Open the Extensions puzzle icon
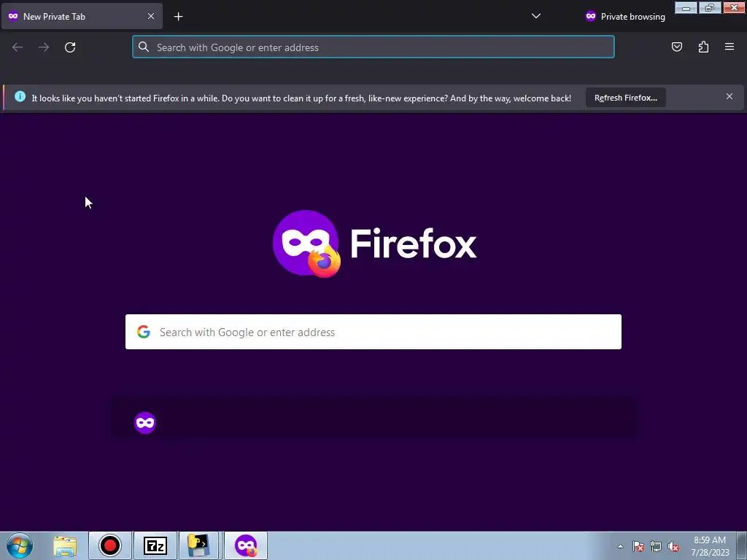747x560 pixels. click(x=703, y=47)
